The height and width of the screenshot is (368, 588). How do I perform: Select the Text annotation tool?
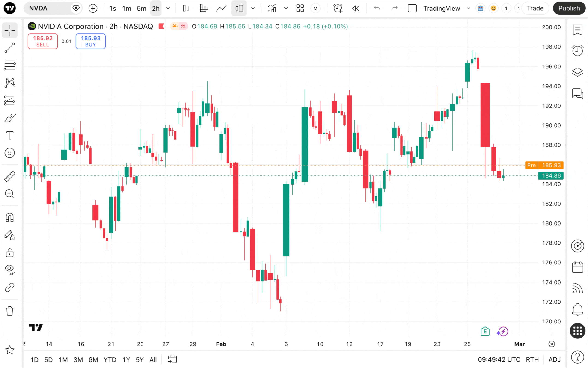[x=10, y=135]
